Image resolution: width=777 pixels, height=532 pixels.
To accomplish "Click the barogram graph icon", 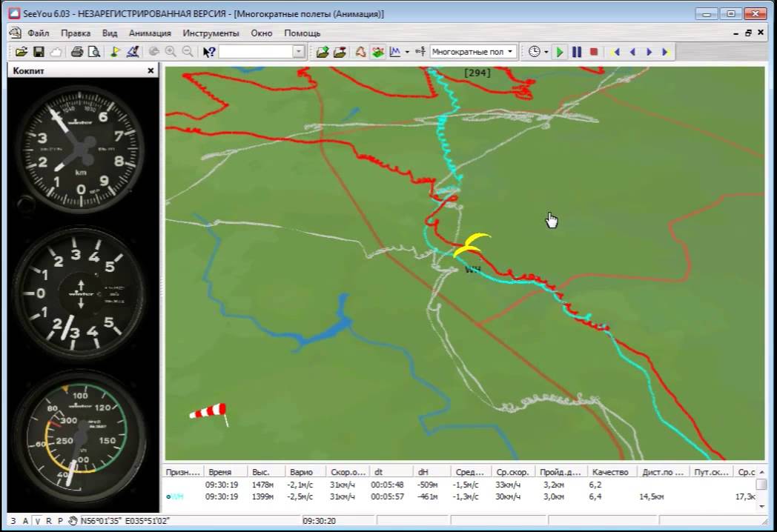I will [395, 52].
